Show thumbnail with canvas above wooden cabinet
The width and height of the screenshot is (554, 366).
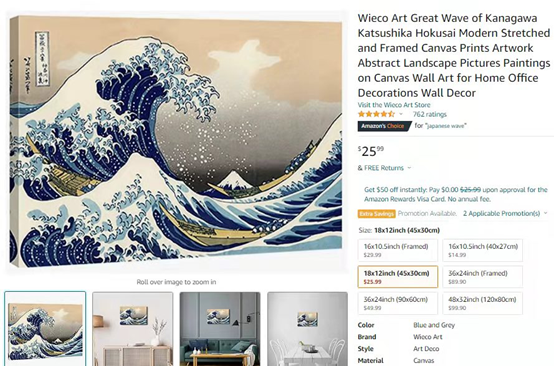133,329
